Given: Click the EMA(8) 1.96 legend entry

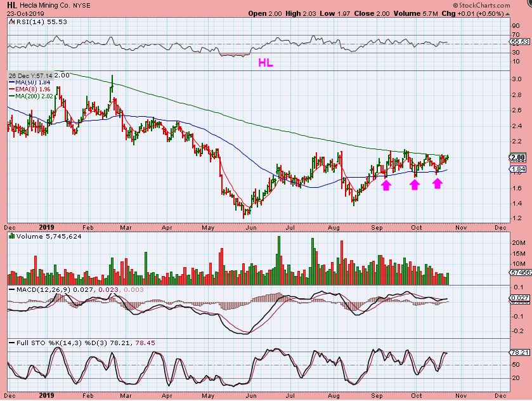Looking at the screenshot, I should tap(30, 89).
